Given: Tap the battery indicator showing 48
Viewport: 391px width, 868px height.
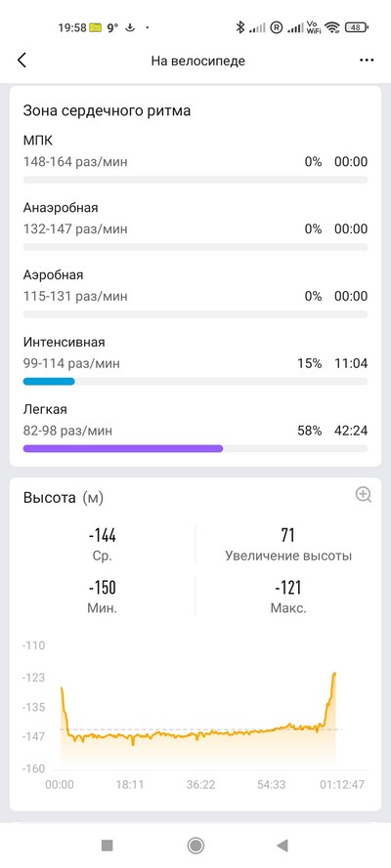Looking at the screenshot, I should click(x=357, y=27).
